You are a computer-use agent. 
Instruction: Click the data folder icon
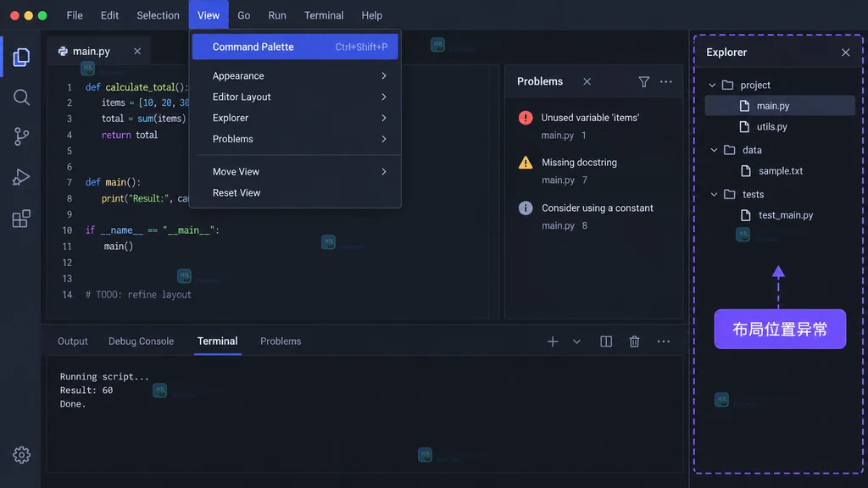[x=730, y=150]
